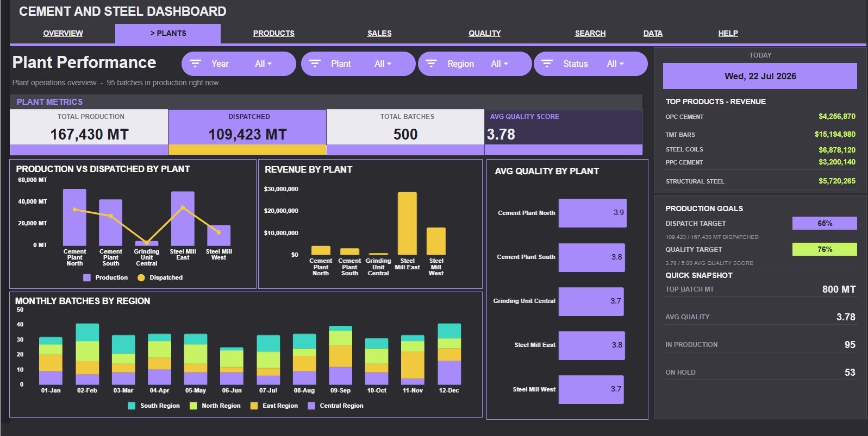Click the Production legend purple swatch
Image resolution: width=868 pixels, height=436 pixels.
point(87,277)
